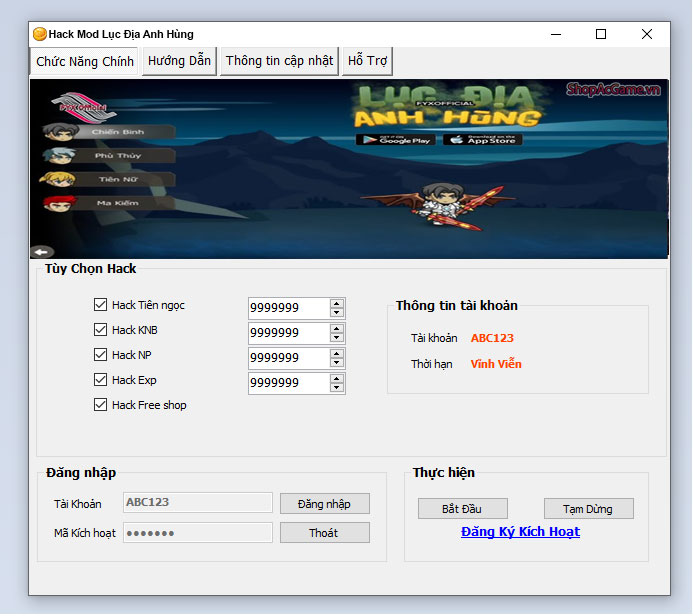Toggle the Hack Exp checkbox
This screenshot has width=693, height=616.
click(100, 380)
